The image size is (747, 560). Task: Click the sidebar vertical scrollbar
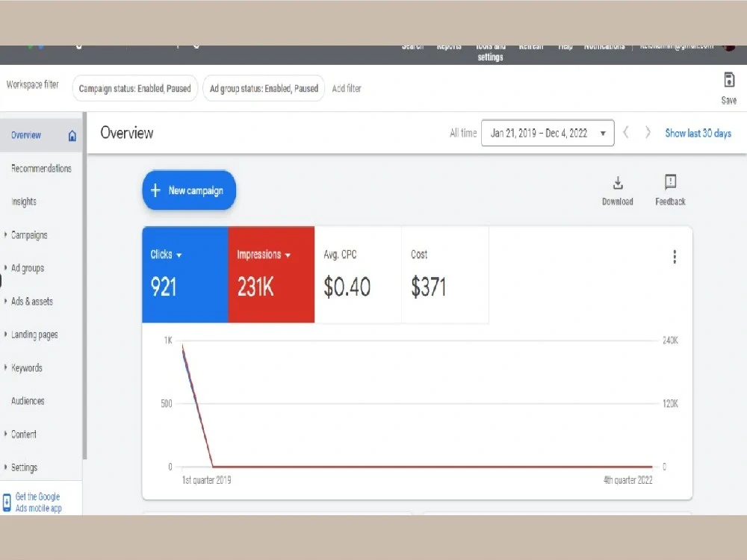(x=85, y=286)
